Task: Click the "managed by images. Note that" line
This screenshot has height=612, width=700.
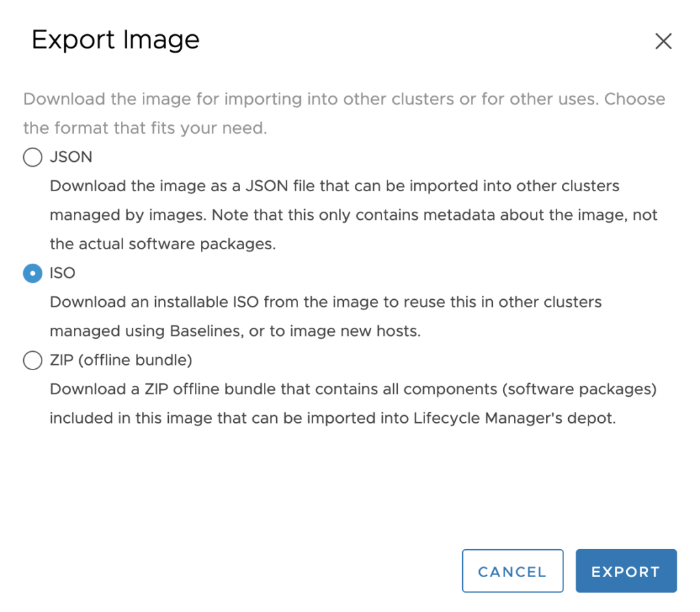Action: pyautogui.click(x=353, y=215)
